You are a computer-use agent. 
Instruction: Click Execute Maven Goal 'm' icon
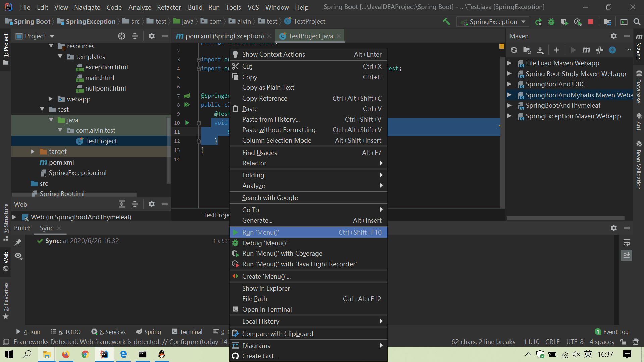coord(586,50)
